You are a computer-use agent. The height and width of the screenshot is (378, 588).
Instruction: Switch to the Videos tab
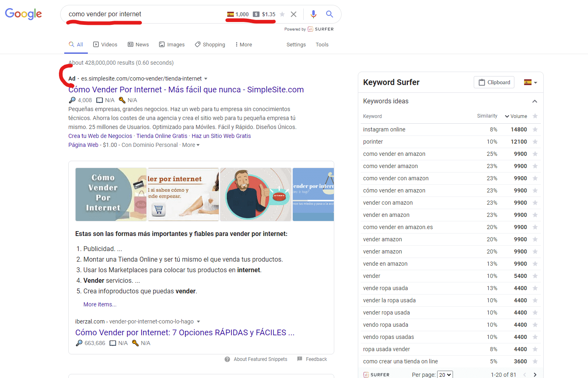tap(105, 45)
